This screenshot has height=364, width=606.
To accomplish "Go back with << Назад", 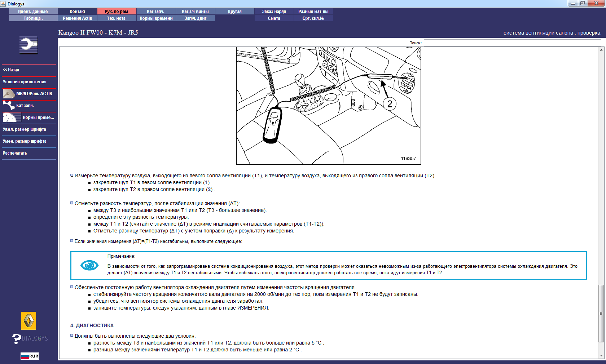I will click(11, 70).
